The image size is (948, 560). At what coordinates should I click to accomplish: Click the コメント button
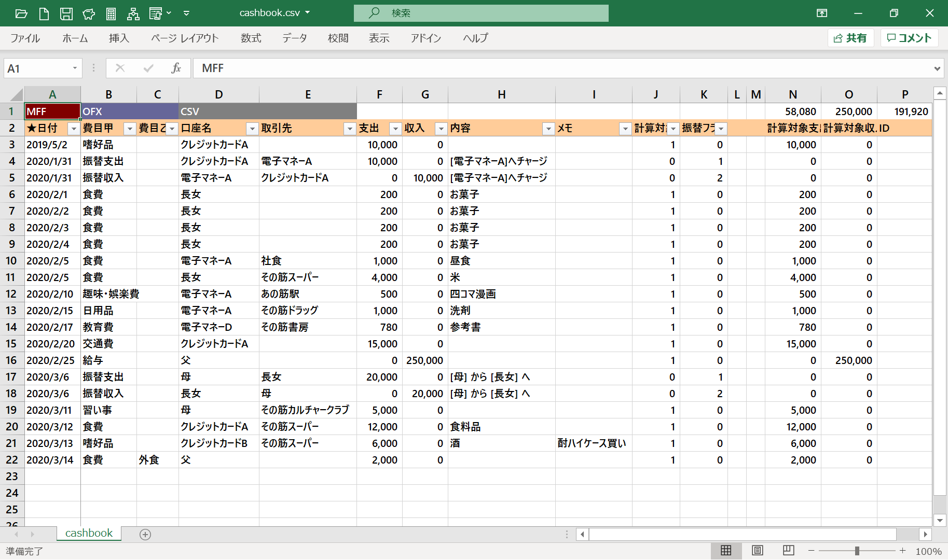(x=910, y=38)
